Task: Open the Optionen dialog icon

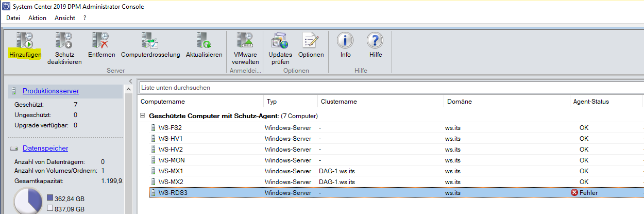Action: [x=311, y=40]
